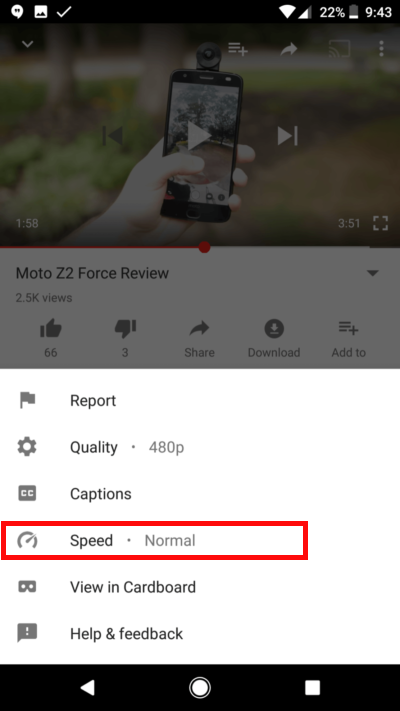Minimize the video with the down chevron
This screenshot has height=711, width=400.
coord(28,44)
